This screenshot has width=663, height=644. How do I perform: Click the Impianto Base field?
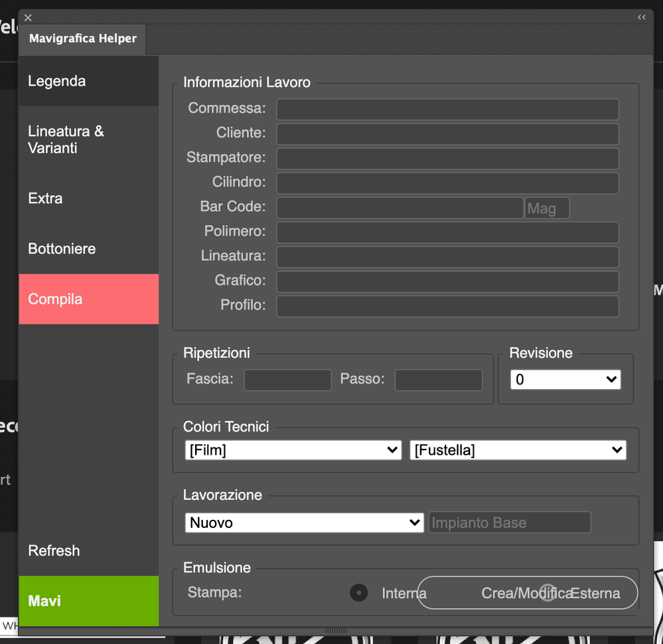coord(509,523)
